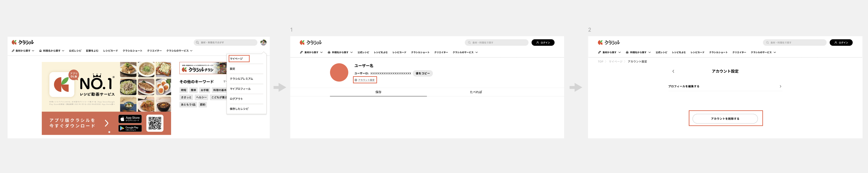
Task: Click the Kurashiru logo in first screen
Action: [x=23, y=42]
